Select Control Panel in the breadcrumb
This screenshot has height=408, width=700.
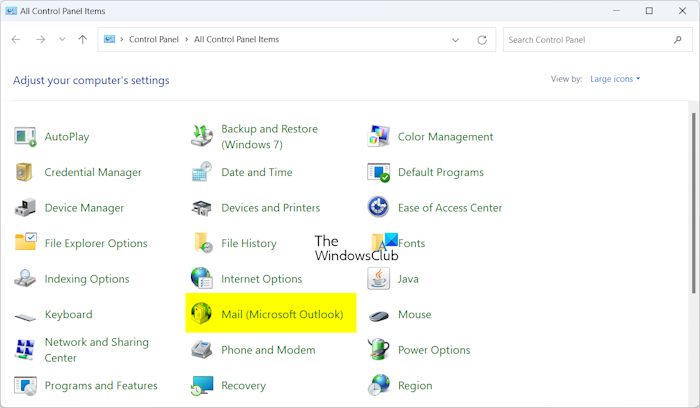[x=155, y=40]
